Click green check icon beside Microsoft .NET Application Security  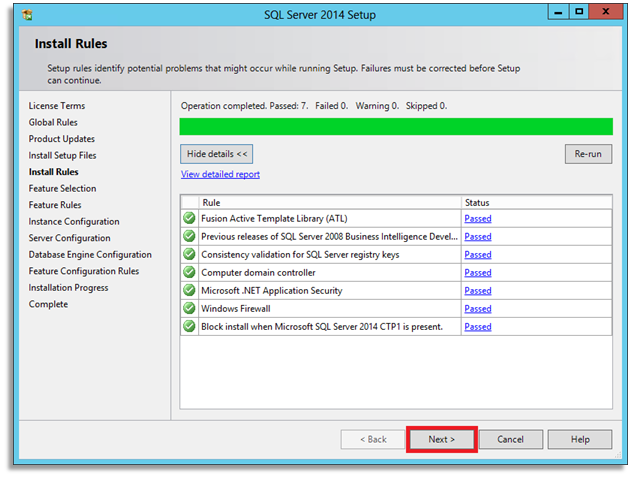(189, 290)
